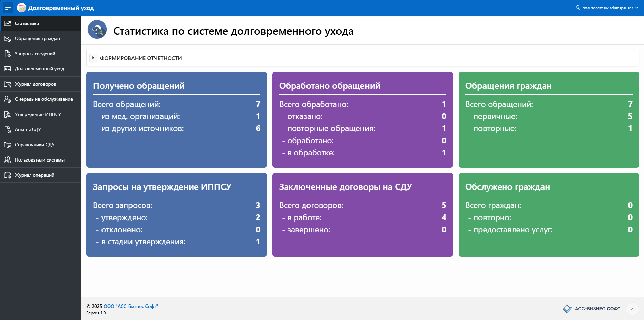Open the user sdumspsuser dropdown menu
This screenshot has width=644, height=320.
[607, 8]
